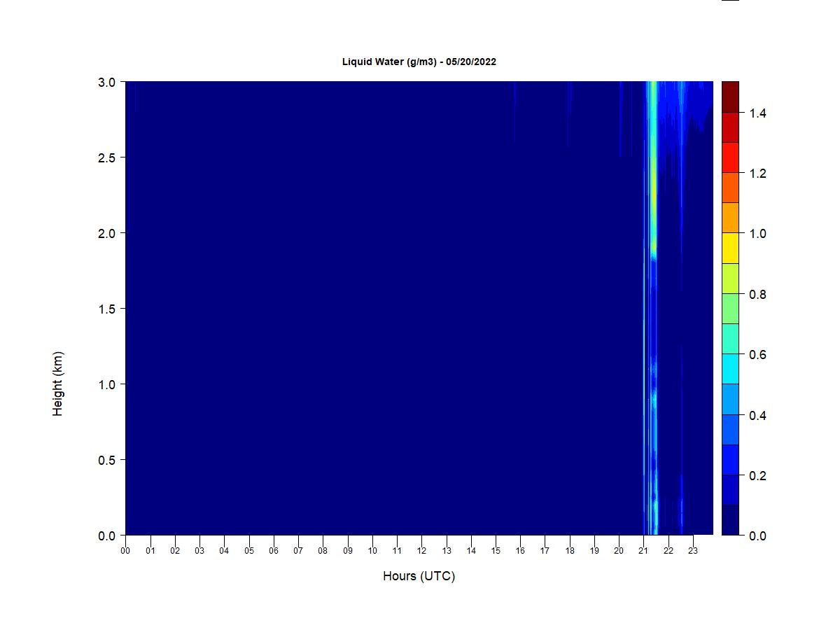Click the hour tick label "23"

[x=693, y=551]
